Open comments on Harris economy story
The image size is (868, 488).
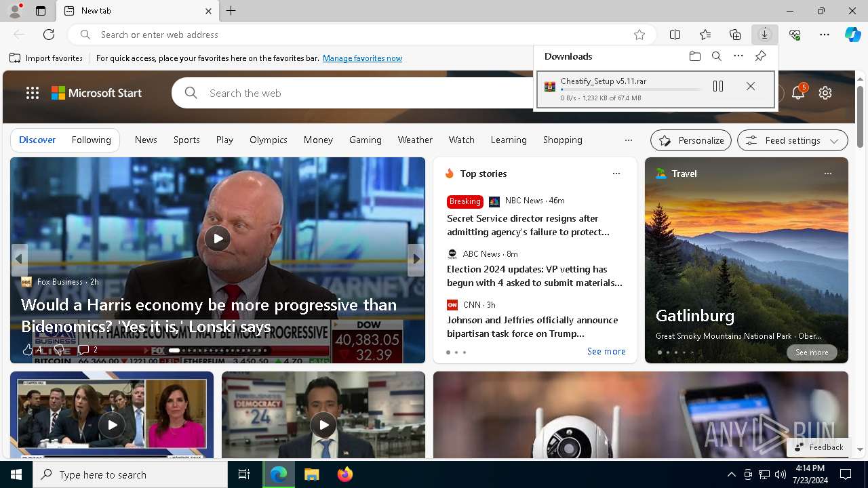tap(87, 350)
